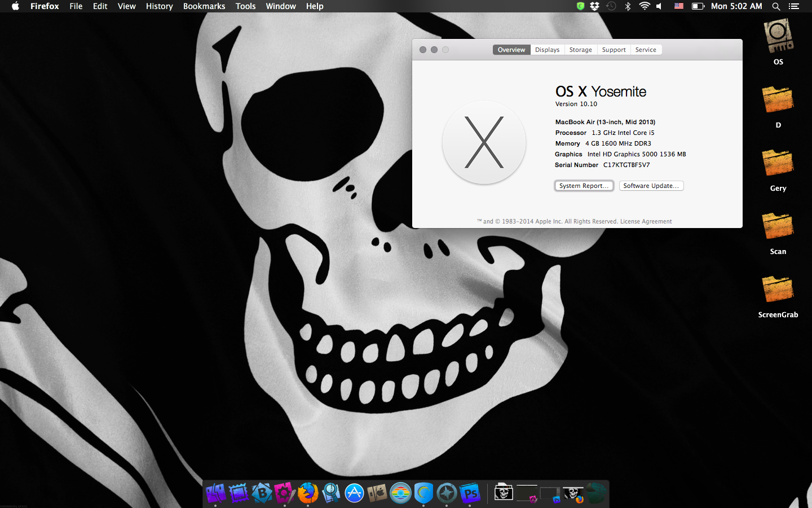The height and width of the screenshot is (508, 812).
Task: Click the OS X Yosemite logo circle
Action: click(x=484, y=142)
